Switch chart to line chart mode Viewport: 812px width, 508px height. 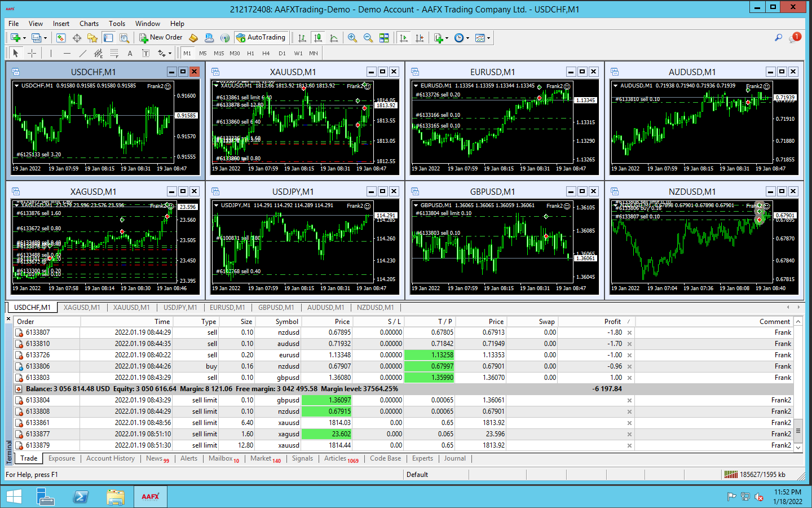pos(334,38)
